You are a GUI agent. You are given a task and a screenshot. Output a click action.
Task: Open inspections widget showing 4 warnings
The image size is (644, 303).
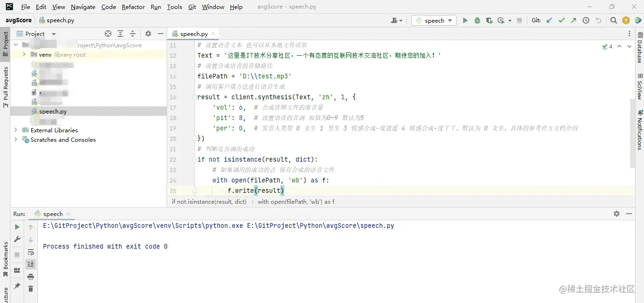(607, 46)
